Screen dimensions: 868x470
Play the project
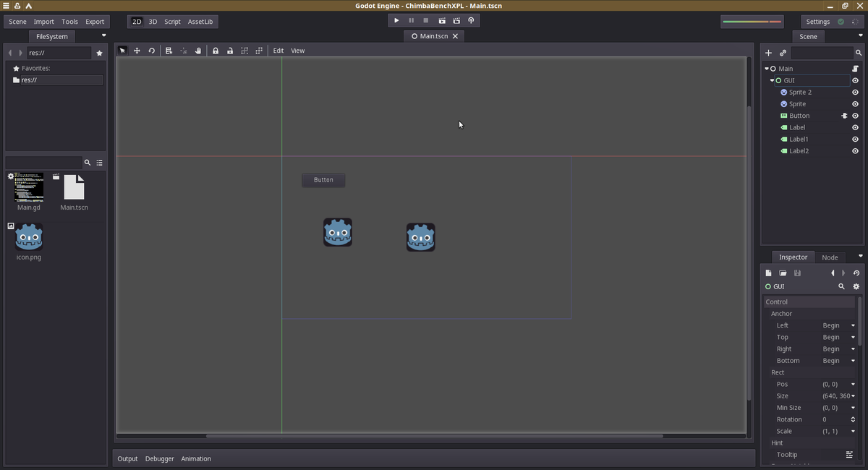(396, 21)
